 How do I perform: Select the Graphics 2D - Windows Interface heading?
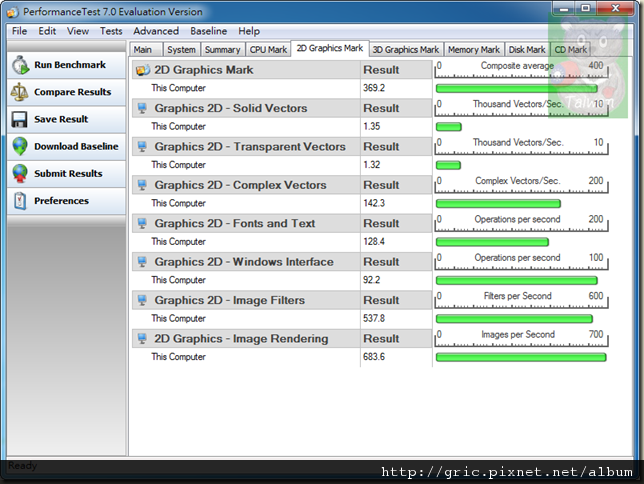[244, 262]
